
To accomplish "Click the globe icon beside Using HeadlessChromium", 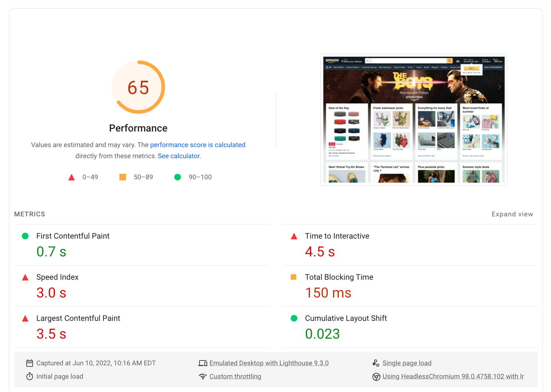I will coord(376,376).
